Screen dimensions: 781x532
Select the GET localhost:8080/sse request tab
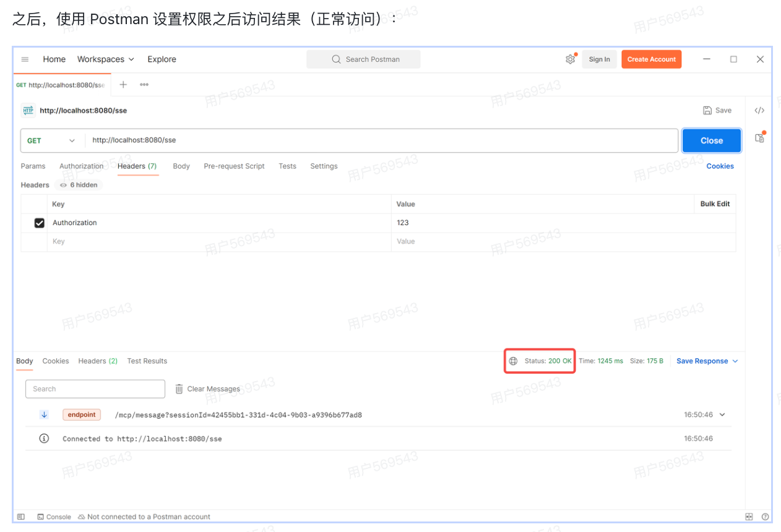coord(61,85)
